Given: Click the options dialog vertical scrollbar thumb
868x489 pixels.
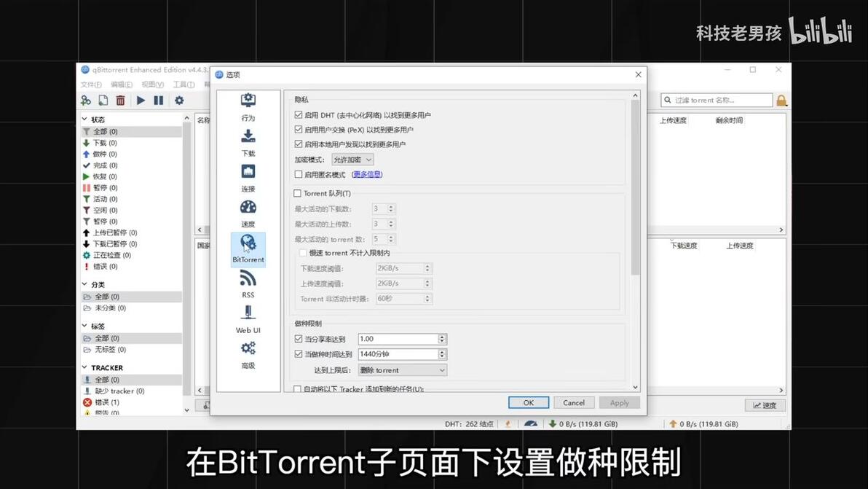Looking at the screenshot, I should click(x=636, y=187).
